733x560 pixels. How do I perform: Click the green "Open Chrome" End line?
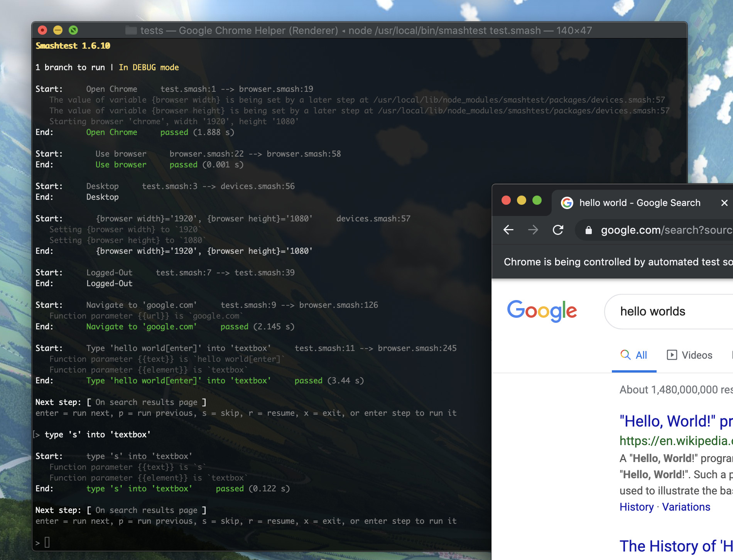111,132
